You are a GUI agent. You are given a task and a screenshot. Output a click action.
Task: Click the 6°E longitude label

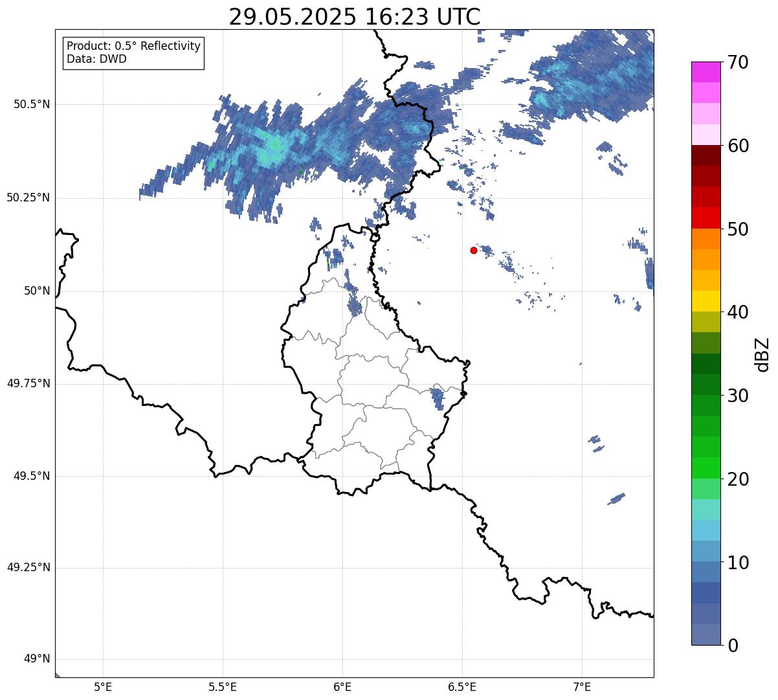pyautogui.click(x=342, y=687)
